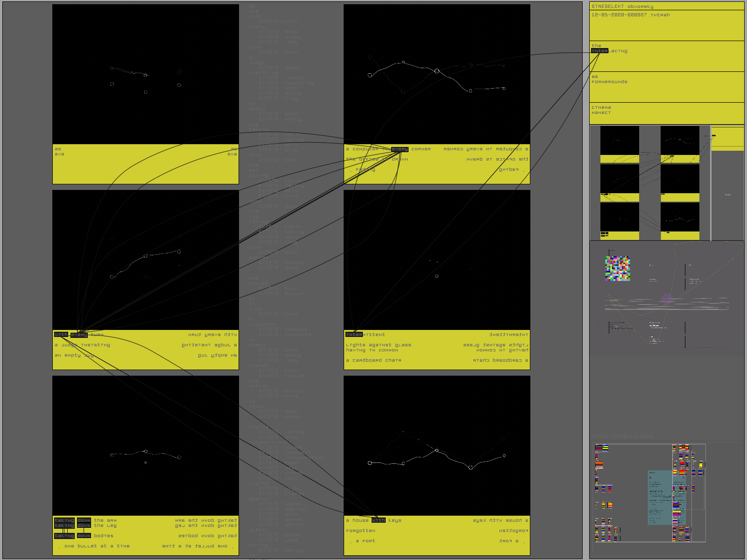Click the small white marker in the minimap's grey area
Image resolution: width=747 pixels, height=560 pixels.
[x=727, y=195]
